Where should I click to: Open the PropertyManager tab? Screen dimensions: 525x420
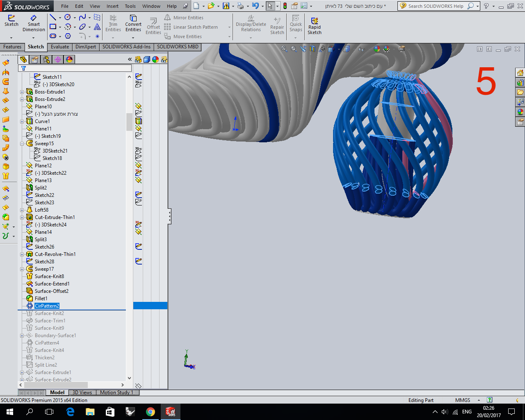[35, 59]
